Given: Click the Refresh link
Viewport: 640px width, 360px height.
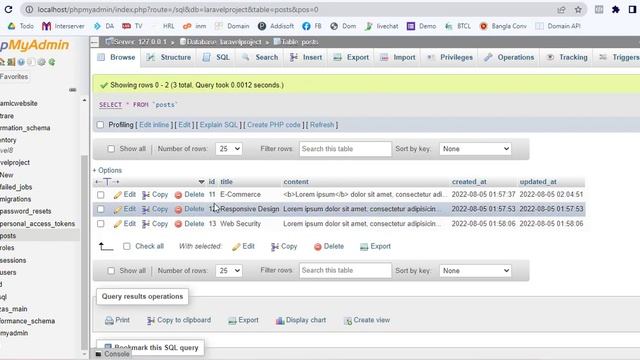Looking at the screenshot, I should [322, 125].
